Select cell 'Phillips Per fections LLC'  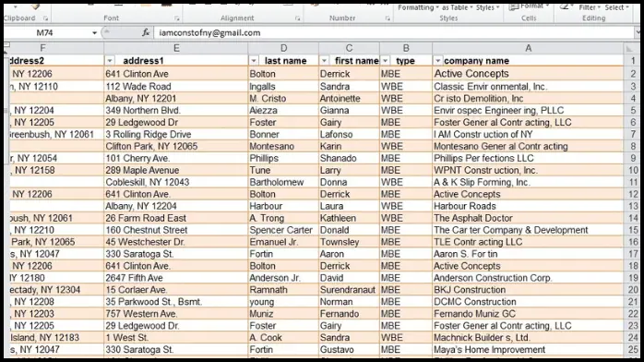(x=528, y=158)
